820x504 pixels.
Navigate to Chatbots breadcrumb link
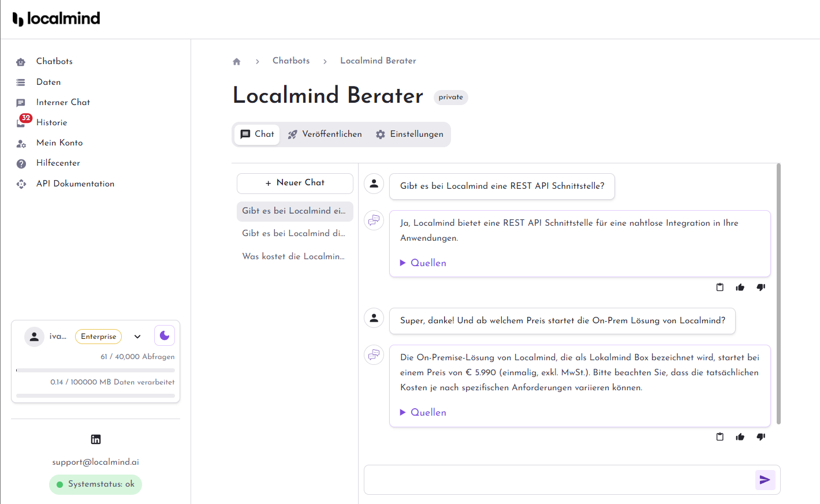coord(291,61)
